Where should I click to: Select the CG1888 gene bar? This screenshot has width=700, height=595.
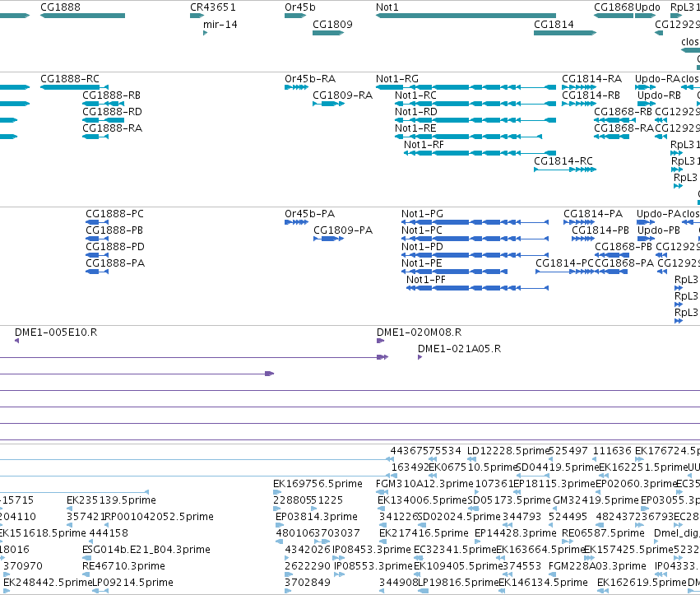click(x=82, y=16)
